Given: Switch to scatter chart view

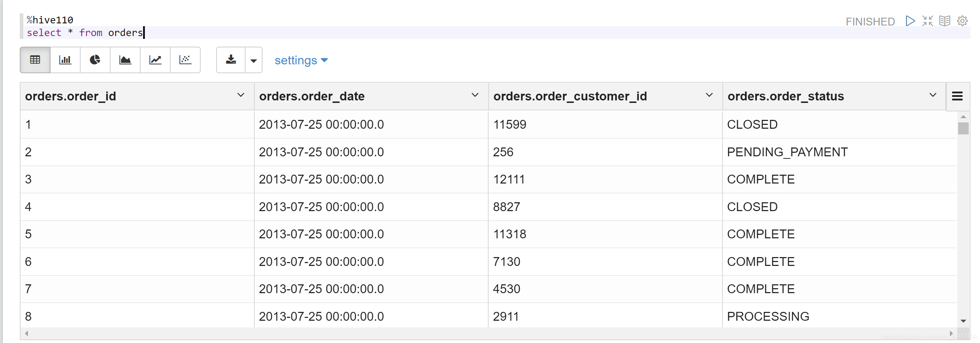Looking at the screenshot, I should (185, 60).
